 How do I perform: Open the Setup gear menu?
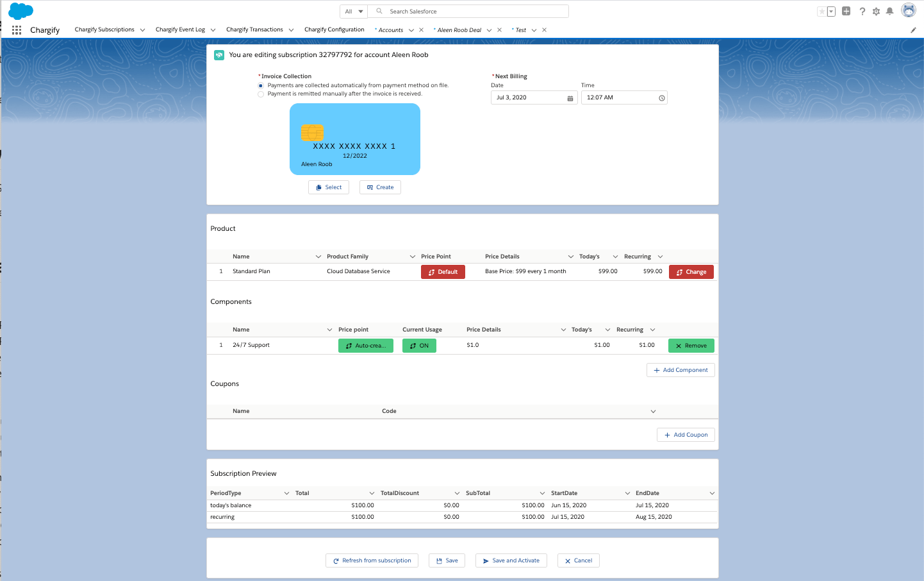click(876, 12)
